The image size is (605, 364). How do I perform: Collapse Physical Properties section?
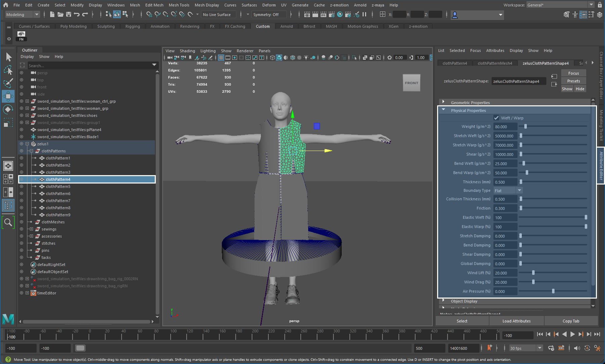444,110
